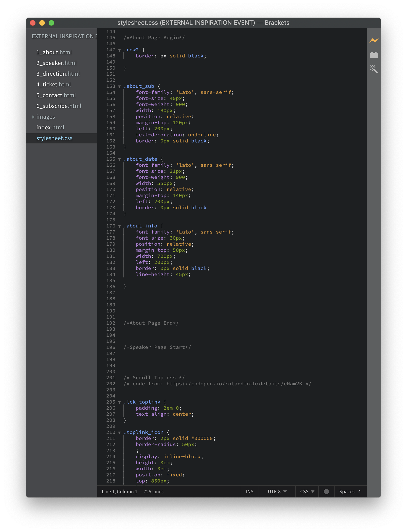The image size is (407, 532).
Task: Collapse the .toplink_icon rule fold arrow
Action: (x=119, y=433)
